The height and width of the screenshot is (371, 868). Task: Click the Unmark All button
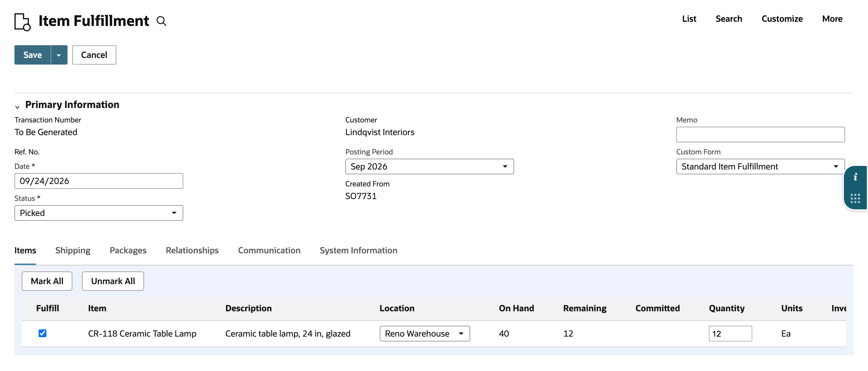pyautogui.click(x=113, y=281)
